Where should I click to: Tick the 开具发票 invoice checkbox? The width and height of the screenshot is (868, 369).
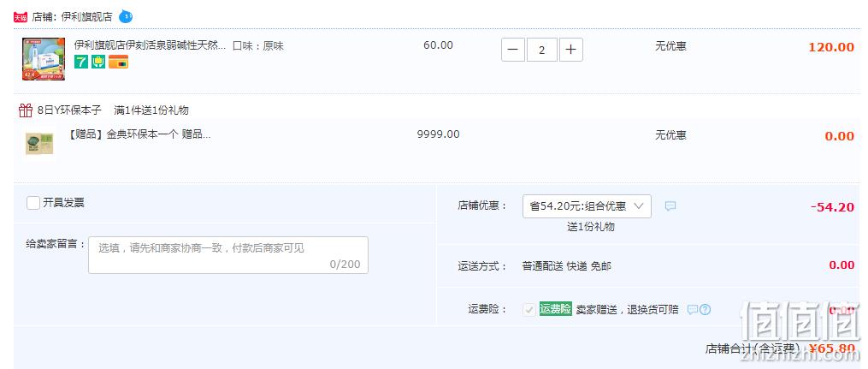pyautogui.click(x=33, y=203)
